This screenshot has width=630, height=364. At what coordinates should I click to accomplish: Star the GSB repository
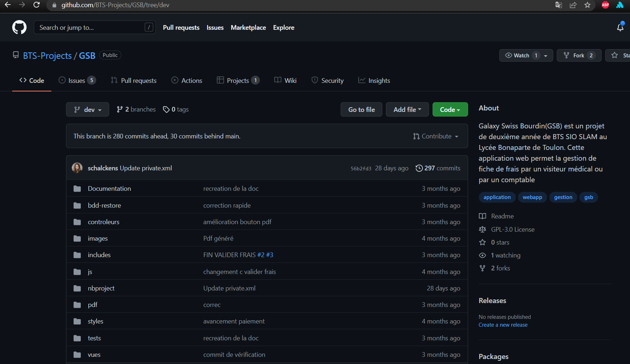click(x=617, y=55)
